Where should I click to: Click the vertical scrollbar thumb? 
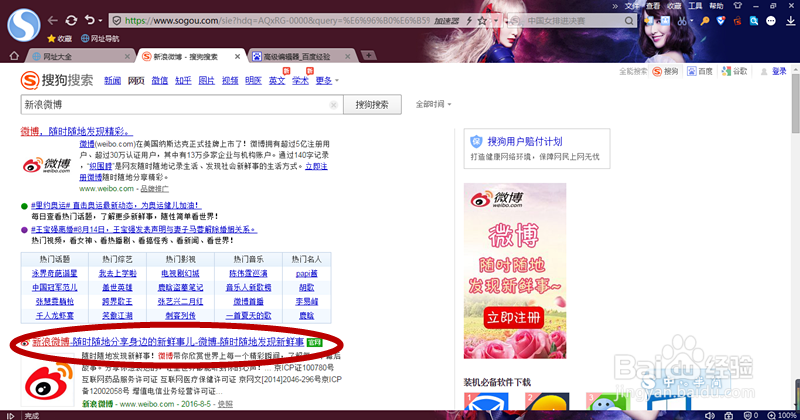795,104
